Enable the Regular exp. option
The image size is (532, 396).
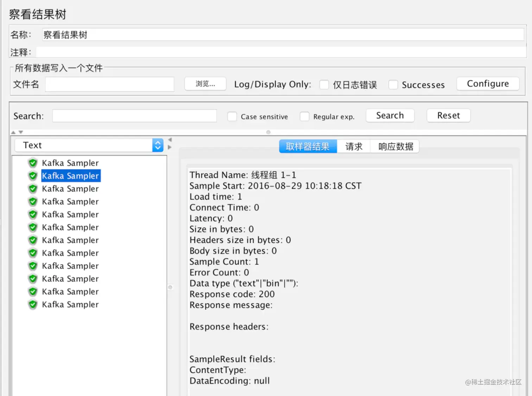pos(304,116)
